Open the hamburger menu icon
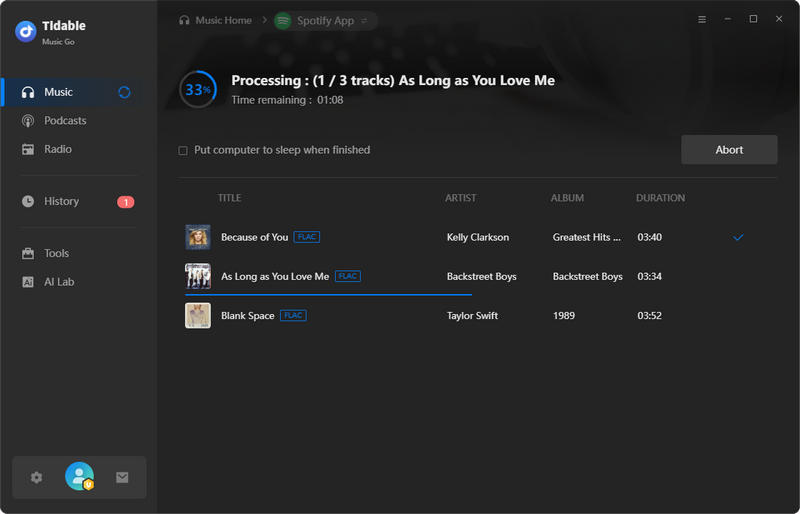Image resolution: width=800 pixels, height=514 pixels. 702,19
